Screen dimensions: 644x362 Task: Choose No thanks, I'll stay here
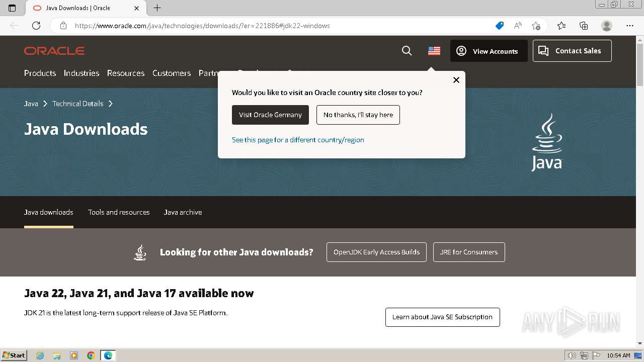coord(358,115)
